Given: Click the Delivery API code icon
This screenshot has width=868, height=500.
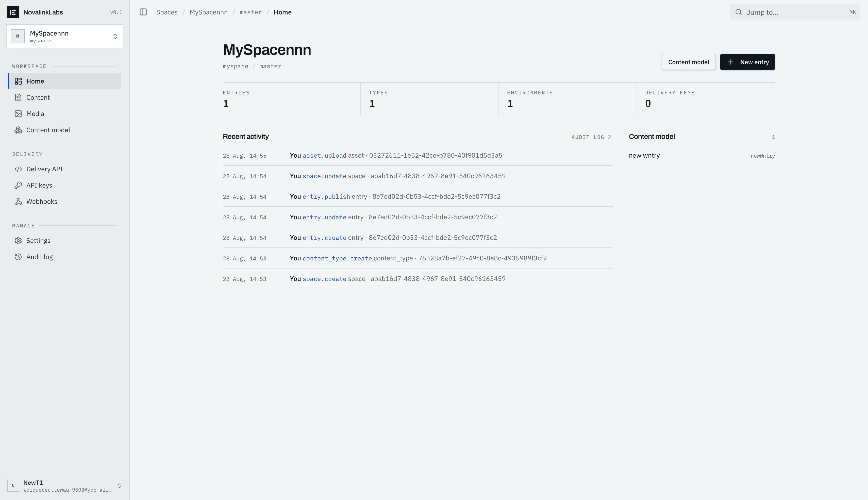Looking at the screenshot, I should 18,169.
